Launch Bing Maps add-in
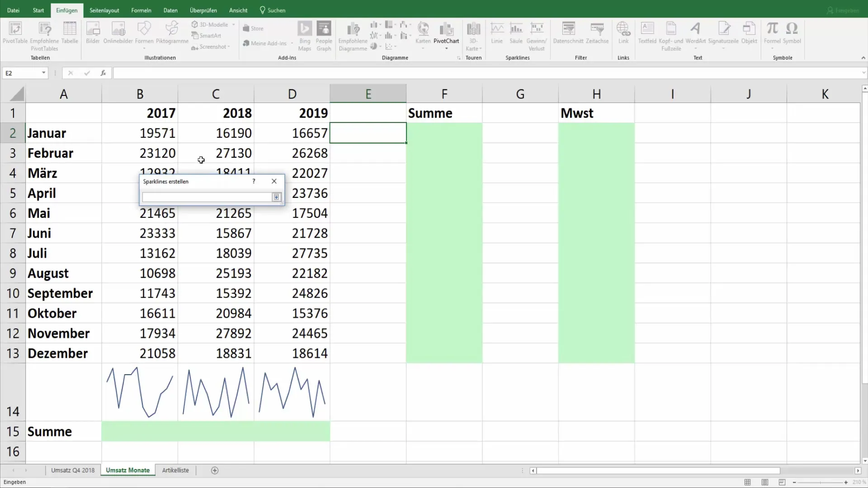Image resolution: width=868 pixels, height=488 pixels. [x=305, y=36]
